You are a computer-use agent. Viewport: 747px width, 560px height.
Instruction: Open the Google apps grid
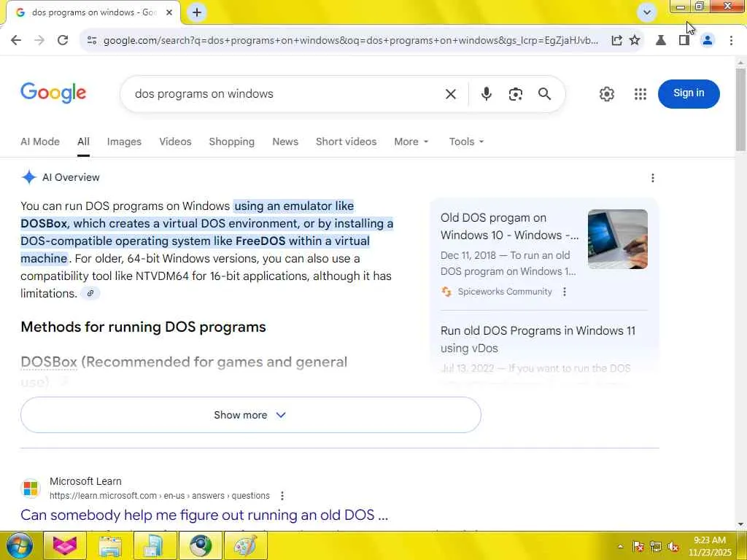pos(640,94)
